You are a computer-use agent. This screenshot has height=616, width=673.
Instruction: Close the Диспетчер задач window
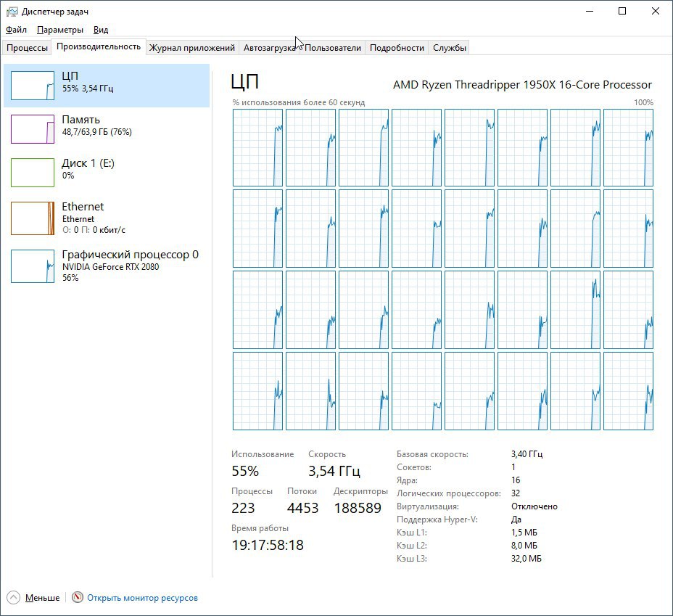coord(656,11)
